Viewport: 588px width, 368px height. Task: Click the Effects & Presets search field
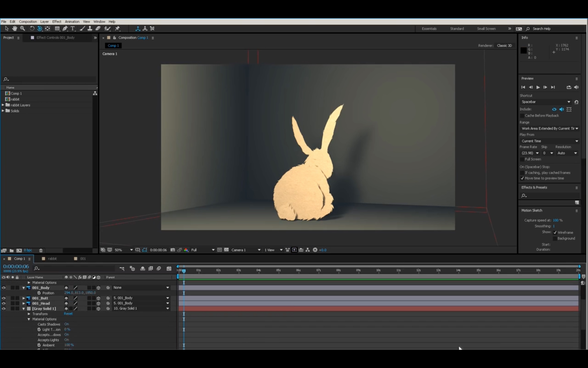(550, 195)
